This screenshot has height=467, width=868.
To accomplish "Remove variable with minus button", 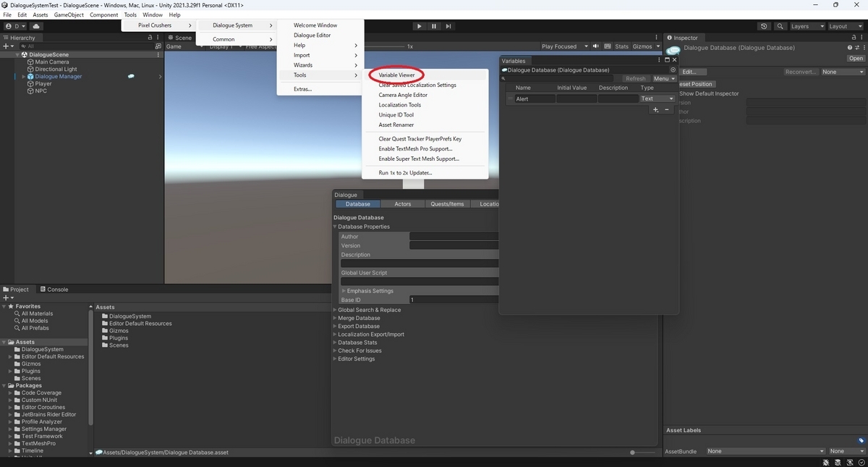I will pos(666,109).
